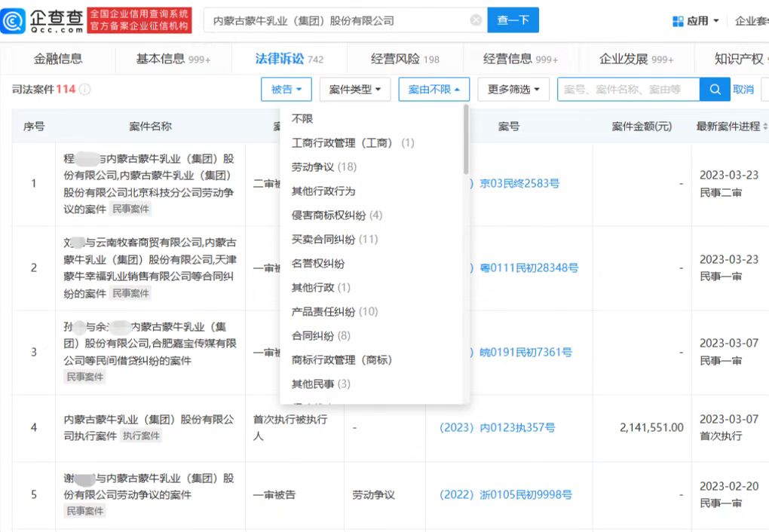
Task: Click the 案件金额(元) column header
Action: pyautogui.click(x=642, y=127)
